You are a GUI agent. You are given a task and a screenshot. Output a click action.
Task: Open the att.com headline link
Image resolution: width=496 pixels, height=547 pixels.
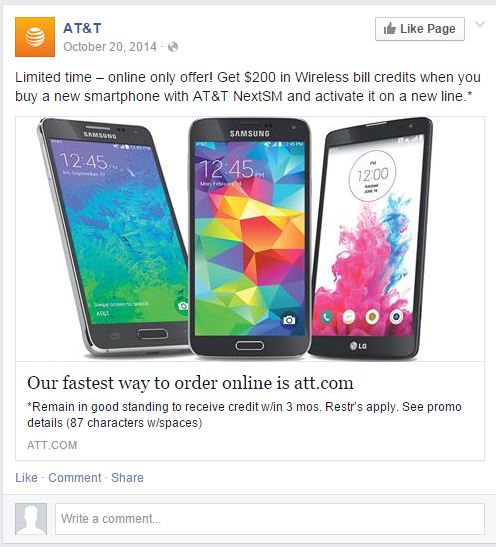pyautogui.click(x=190, y=383)
